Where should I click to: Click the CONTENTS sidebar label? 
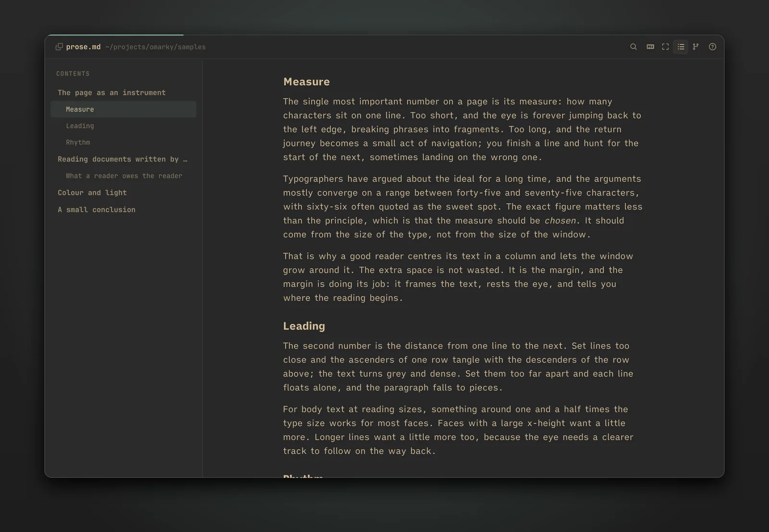tap(73, 74)
